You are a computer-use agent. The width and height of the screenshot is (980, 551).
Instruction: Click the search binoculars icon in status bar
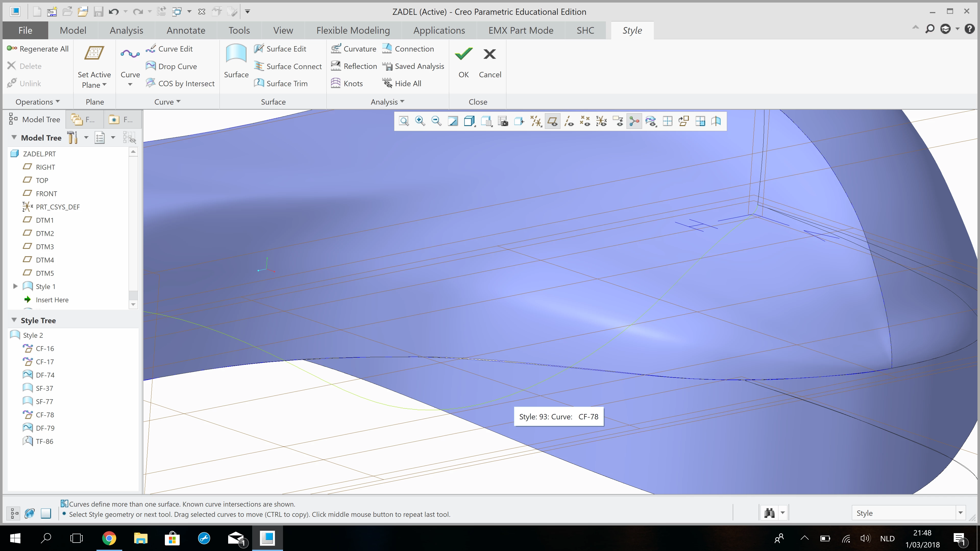(x=769, y=513)
